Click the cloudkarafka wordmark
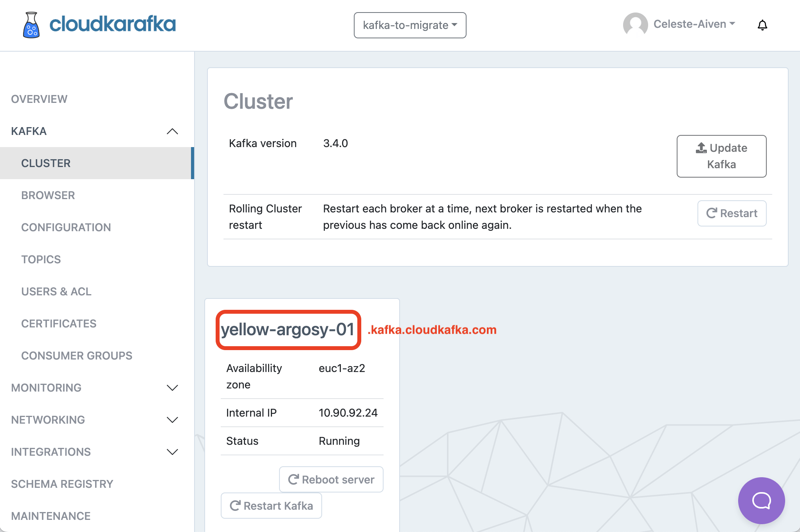 point(113,24)
